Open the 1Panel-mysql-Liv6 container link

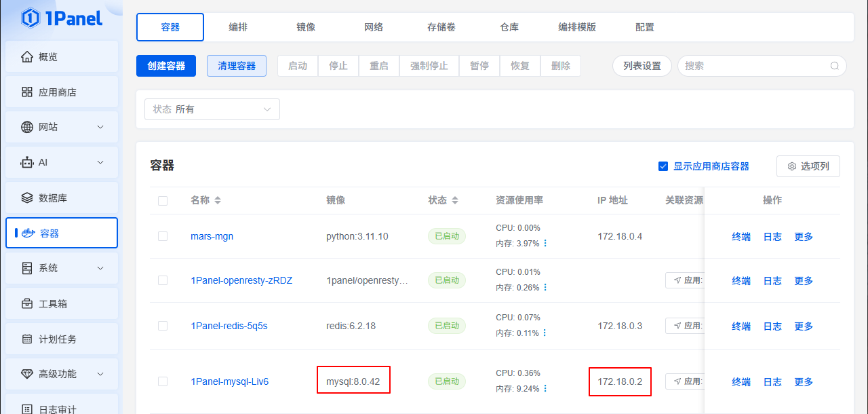click(230, 381)
